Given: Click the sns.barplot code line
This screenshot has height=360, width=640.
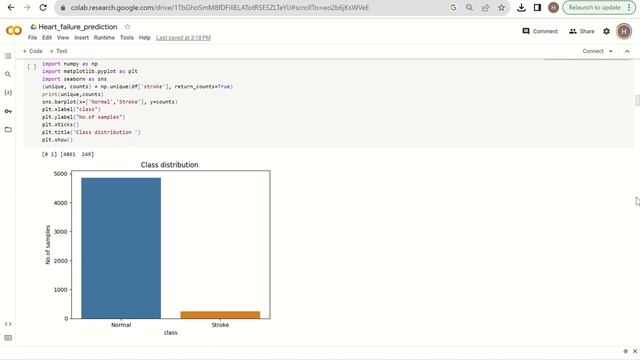Looking at the screenshot, I should 110,102.
